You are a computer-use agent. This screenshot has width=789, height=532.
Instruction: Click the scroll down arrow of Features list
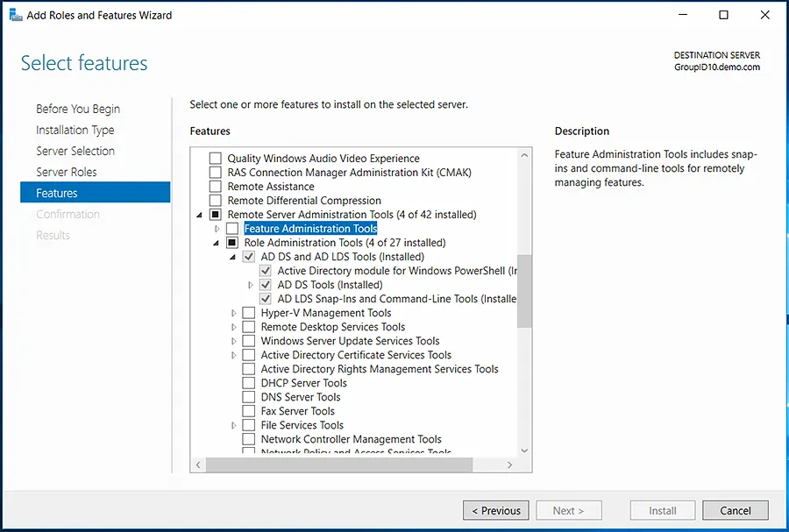(524, 450)
